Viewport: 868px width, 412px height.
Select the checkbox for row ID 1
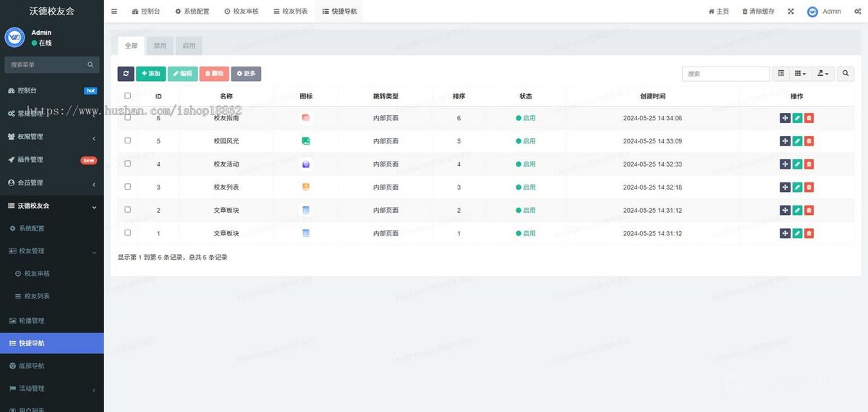128,232
